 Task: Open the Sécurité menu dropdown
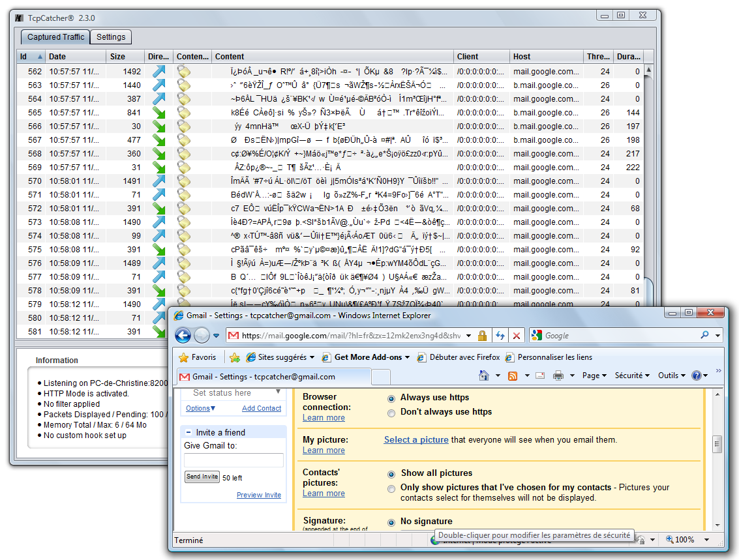(632, 376)
